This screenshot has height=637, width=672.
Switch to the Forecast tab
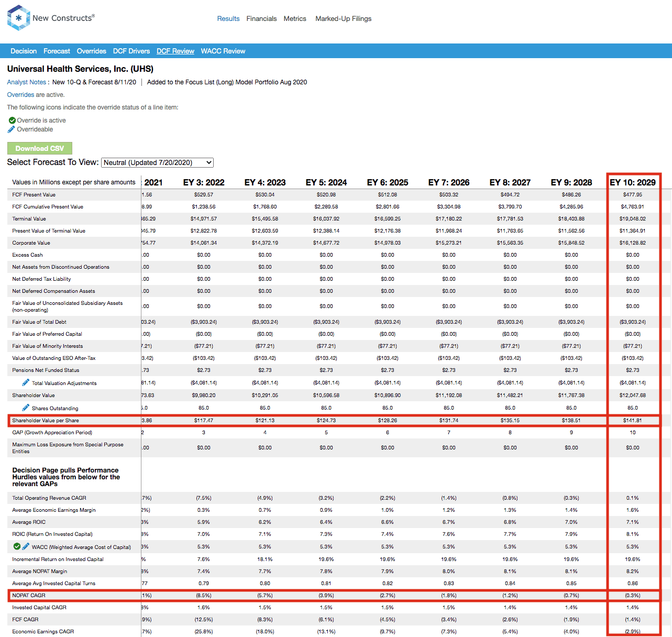pos(57,51)
